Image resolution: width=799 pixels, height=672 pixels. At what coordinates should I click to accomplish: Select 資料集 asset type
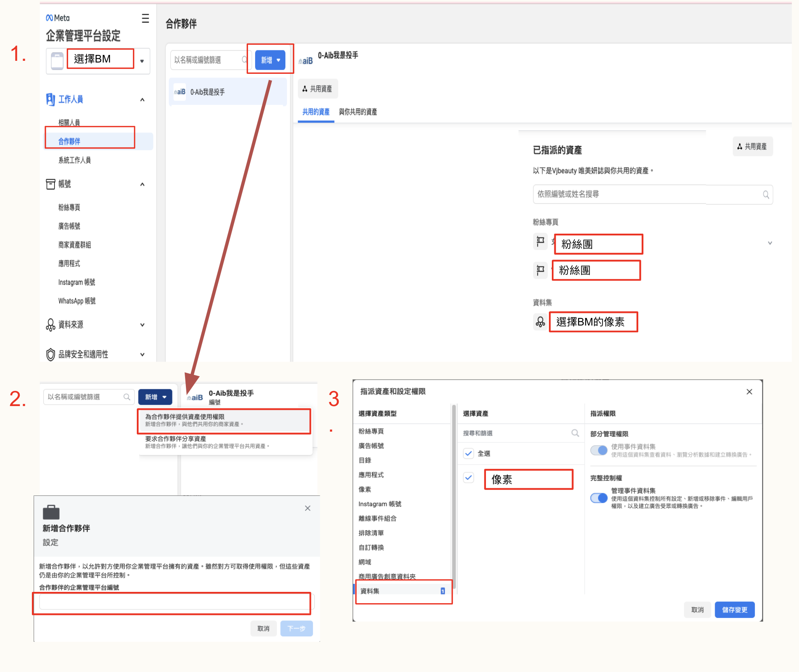[x=402, y=591]
